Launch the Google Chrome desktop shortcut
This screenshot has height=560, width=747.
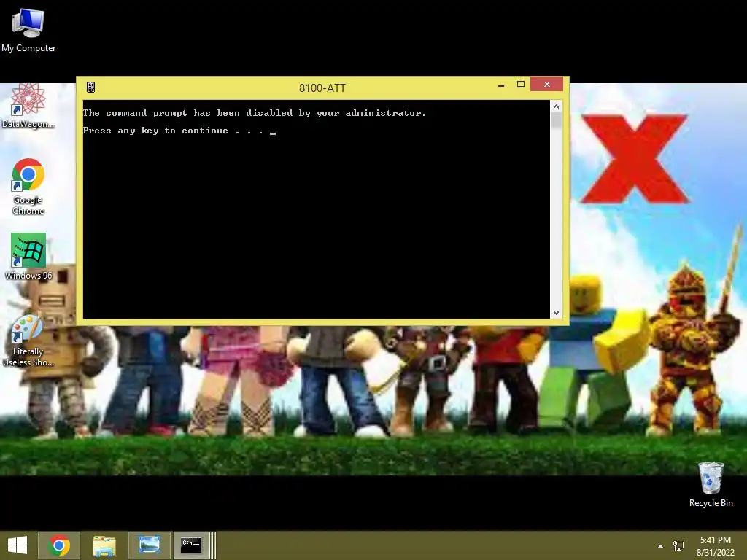pyautogui.click(x=28, y=186)
